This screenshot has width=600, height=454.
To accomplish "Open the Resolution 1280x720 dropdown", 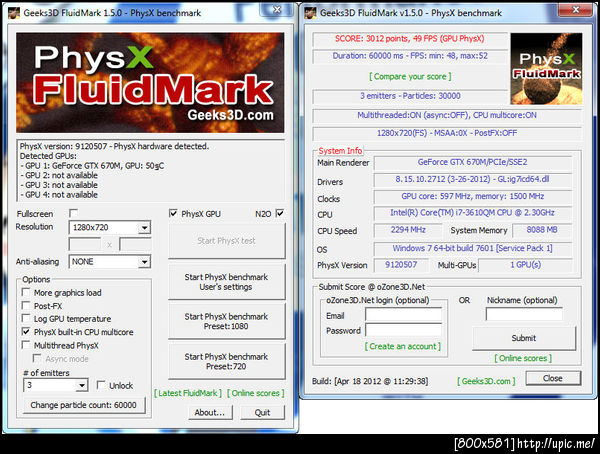I will [109, 227].
